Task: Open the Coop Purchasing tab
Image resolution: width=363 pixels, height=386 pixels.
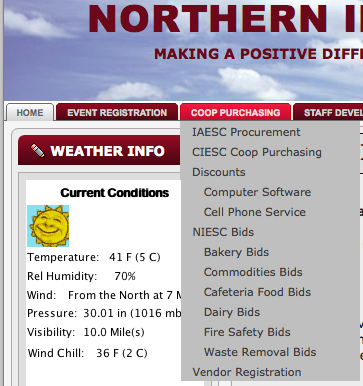Action: coord(235,112)
